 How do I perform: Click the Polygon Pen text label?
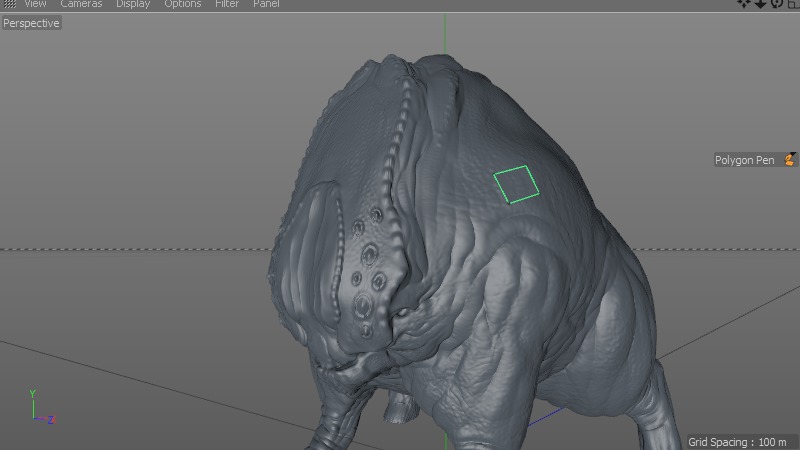[x=744, y=160]
